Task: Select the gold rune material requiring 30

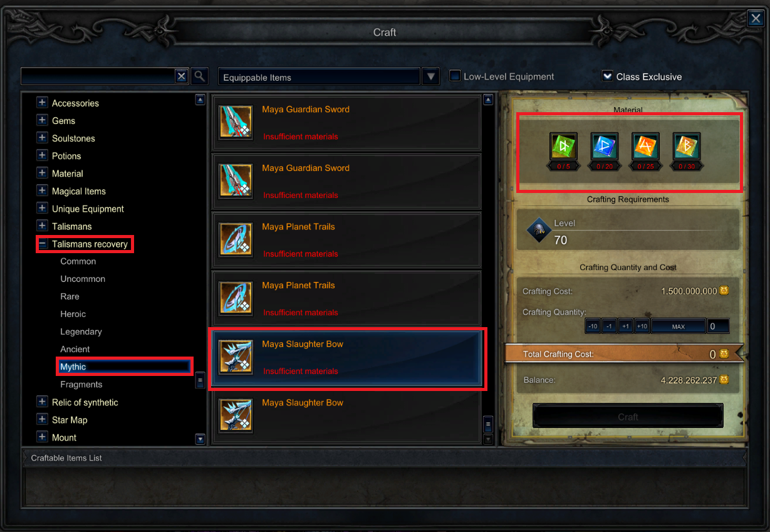Action: point(686,146)
